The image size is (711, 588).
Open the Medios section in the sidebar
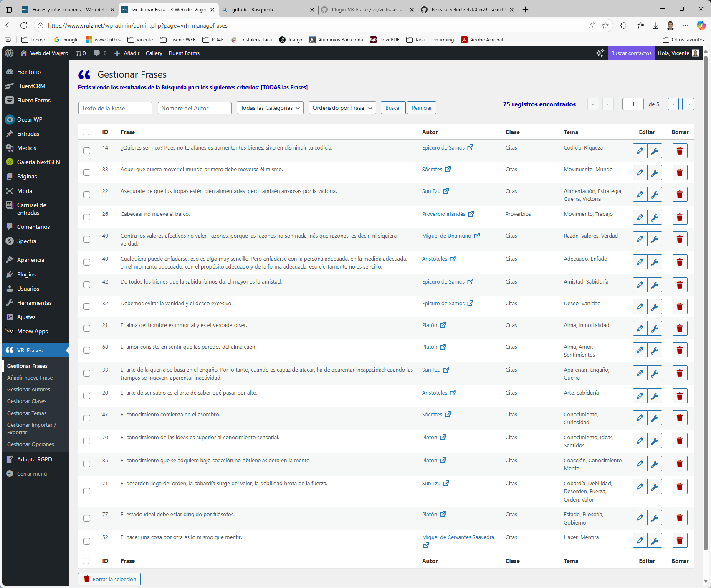tap(28, 147)
